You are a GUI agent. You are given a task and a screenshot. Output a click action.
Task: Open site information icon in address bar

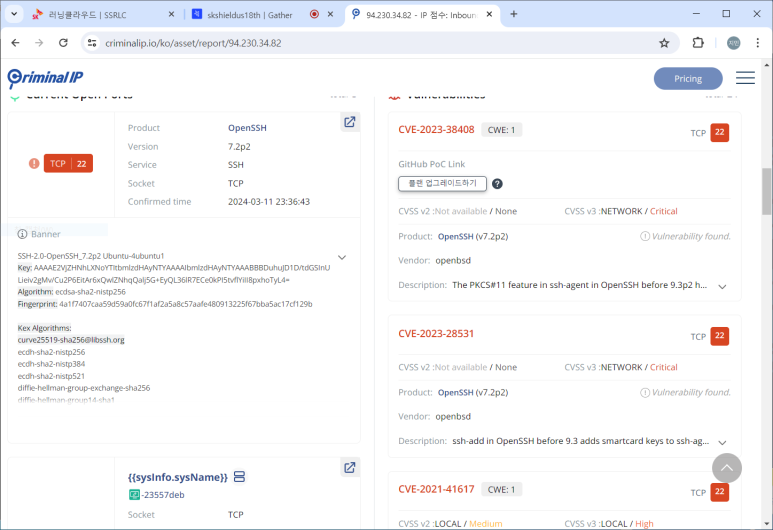pyautogui.click(x=92, y=43)
